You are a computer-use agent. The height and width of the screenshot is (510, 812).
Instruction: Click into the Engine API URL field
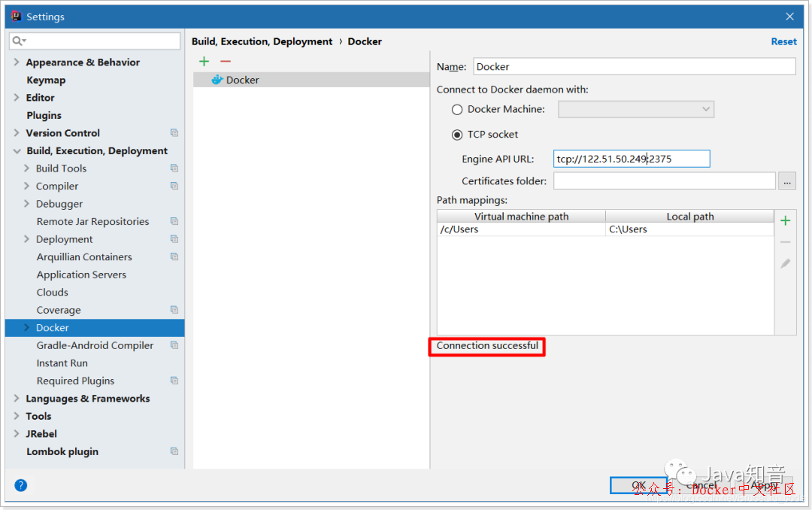point(631,159)
